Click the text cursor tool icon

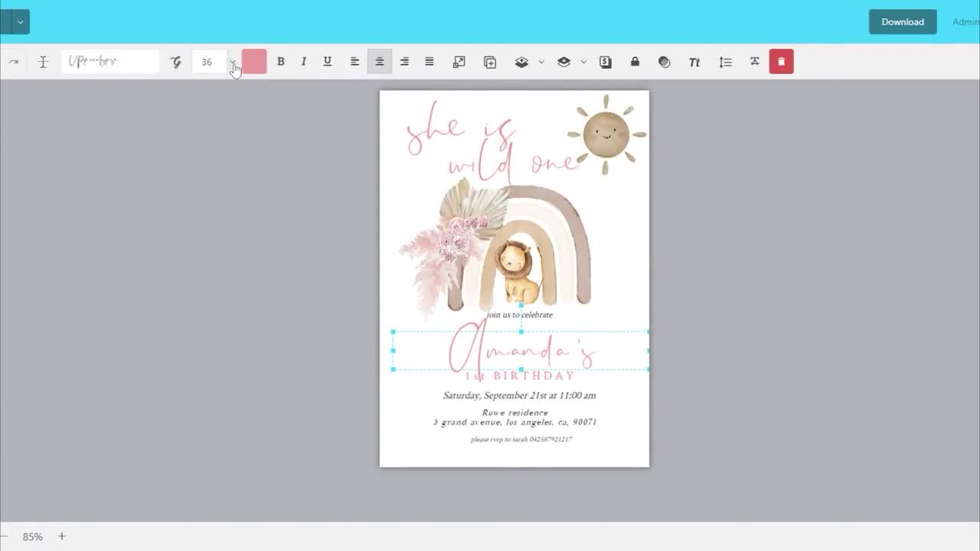coord(43,62)
